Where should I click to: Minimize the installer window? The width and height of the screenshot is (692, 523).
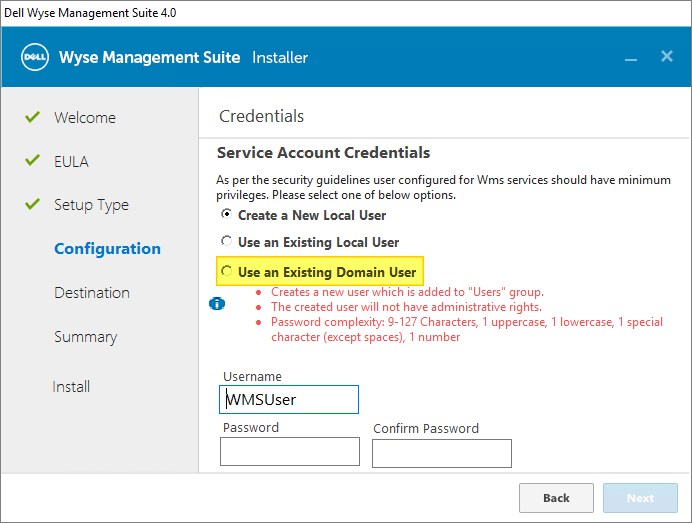pyautogui.click(x=631, y=58)
